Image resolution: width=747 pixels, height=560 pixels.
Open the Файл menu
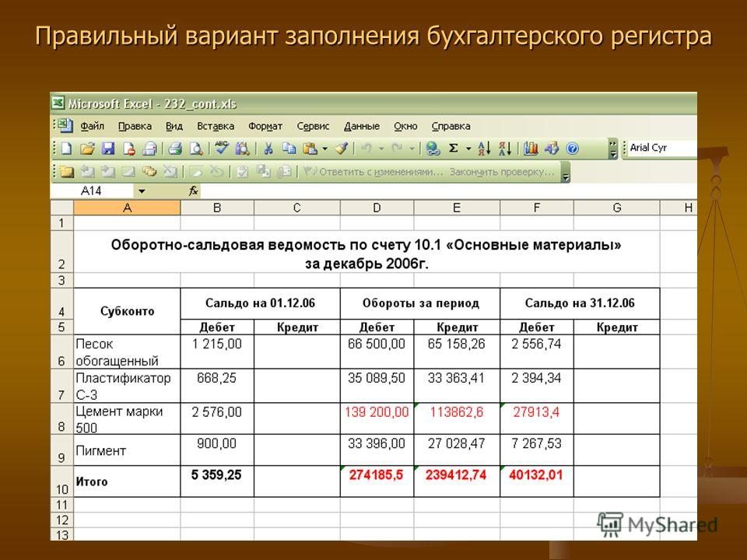click(92, 126)
